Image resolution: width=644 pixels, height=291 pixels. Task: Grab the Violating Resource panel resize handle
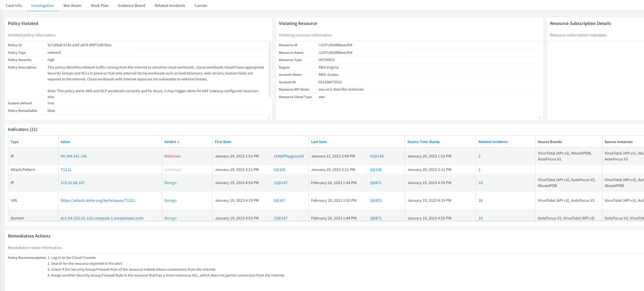point(540,117)
